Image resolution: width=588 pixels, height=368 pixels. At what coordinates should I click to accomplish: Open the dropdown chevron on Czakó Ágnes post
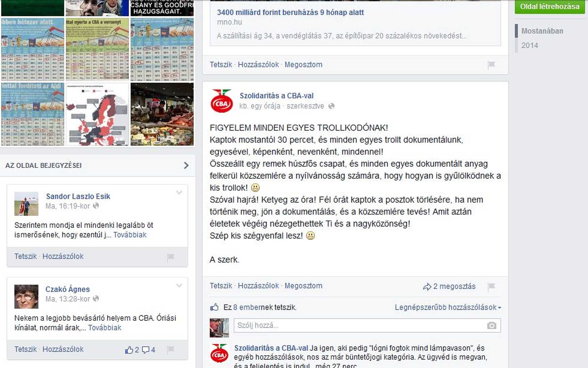(179, 285)
